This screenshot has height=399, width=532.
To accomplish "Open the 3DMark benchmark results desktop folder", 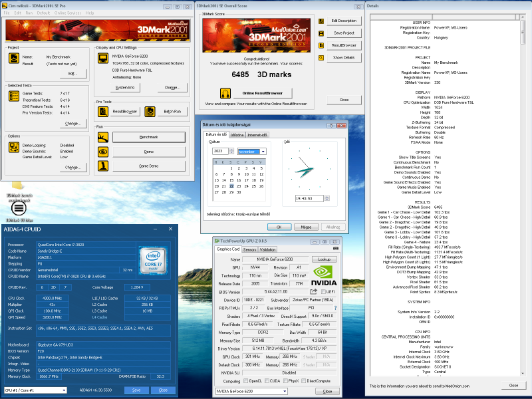I will click(x=19, y=192).
